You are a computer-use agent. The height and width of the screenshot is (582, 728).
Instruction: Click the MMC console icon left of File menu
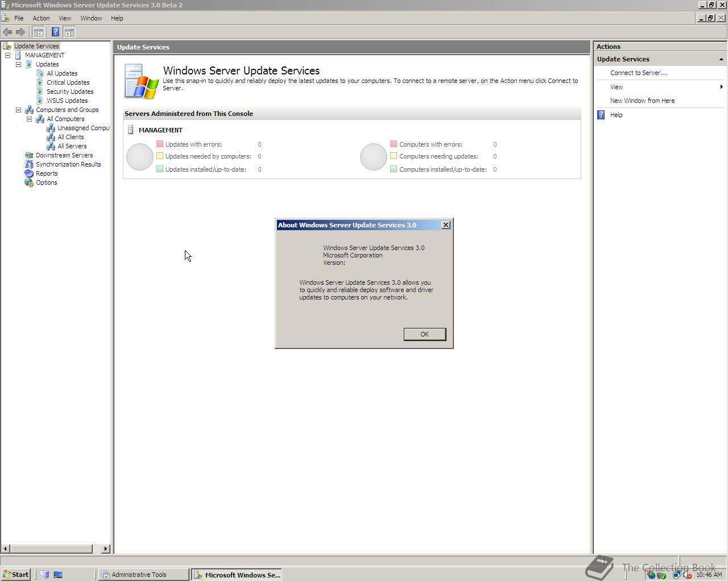6,18
